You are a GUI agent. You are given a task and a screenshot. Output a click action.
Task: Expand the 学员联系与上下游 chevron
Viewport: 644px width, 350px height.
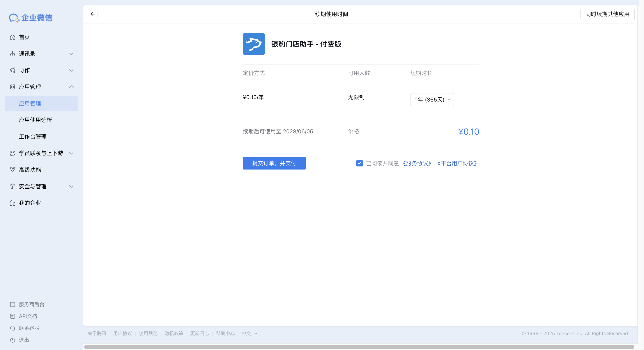[71, 153]
